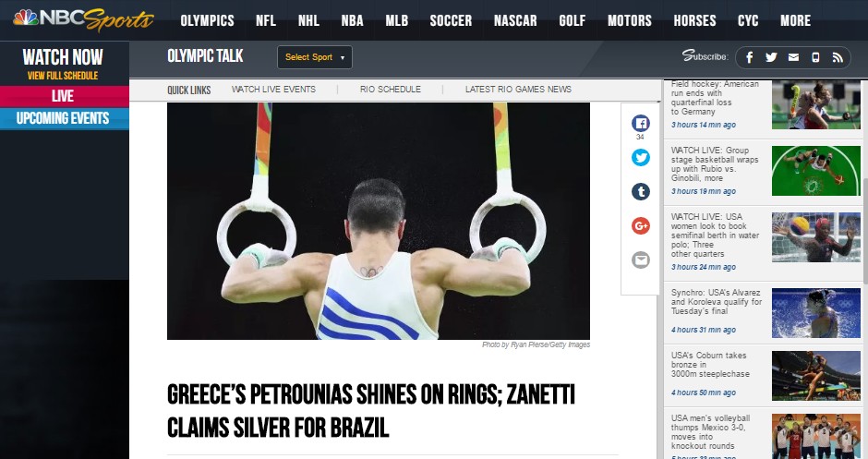The image size is (868, 459).
Task: Expand the Select Sport dropdown
Action: click(x=315, y=57)
